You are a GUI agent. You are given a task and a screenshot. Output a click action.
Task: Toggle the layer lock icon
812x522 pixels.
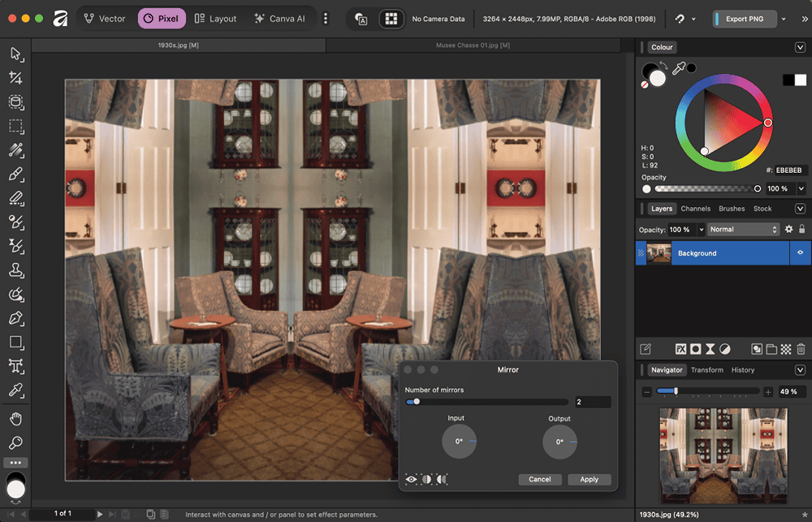pos(802,230)
